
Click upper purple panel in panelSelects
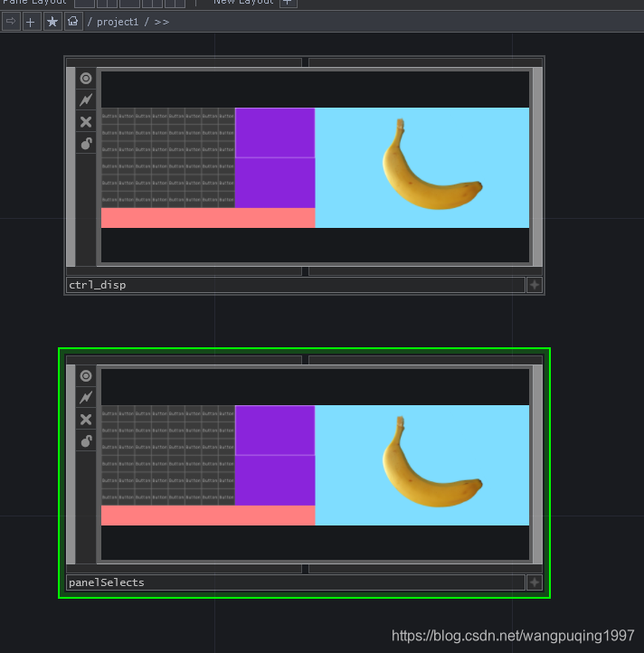(275, 431)
